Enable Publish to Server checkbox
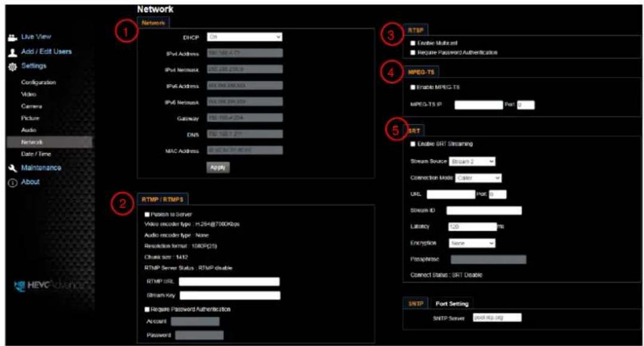This screenshot has height=346, width=644. click(147, 215)
